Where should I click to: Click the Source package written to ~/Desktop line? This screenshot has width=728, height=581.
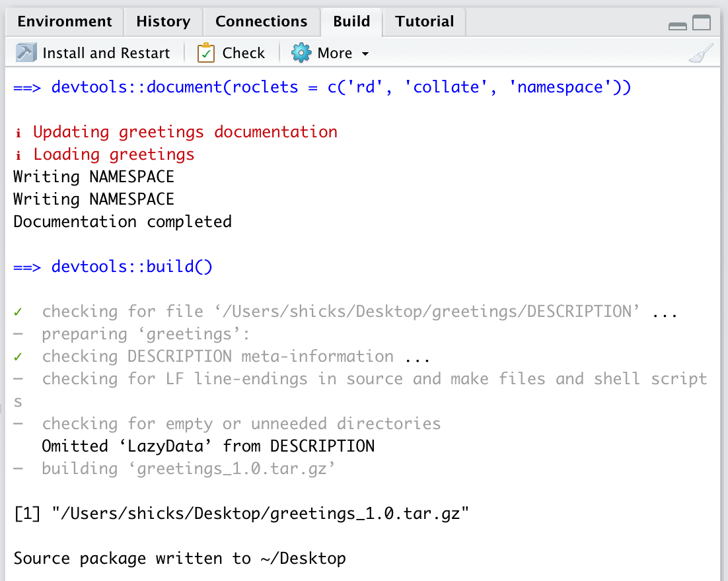tap(180, 559)
